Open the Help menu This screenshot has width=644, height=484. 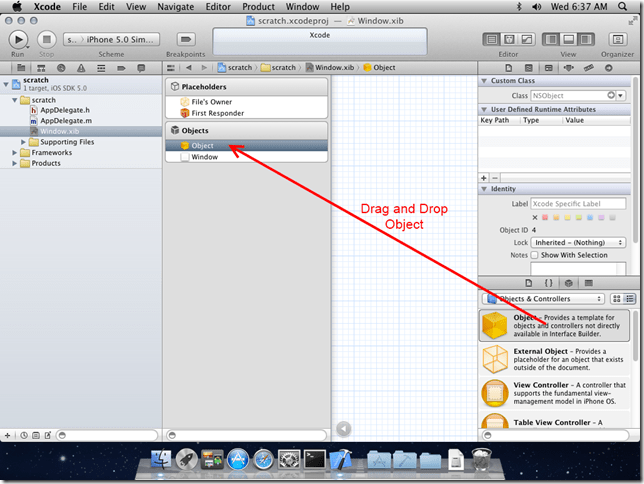340,7
